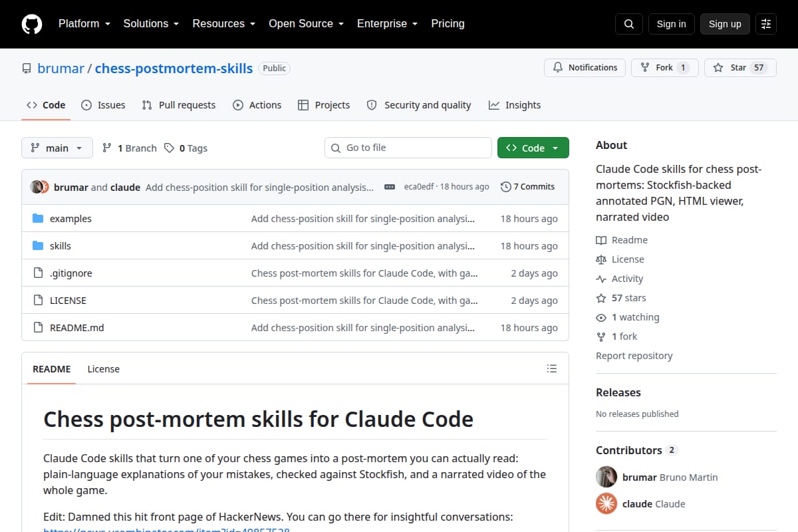Expand the Enterprise menu

click(x=387, y=24)
